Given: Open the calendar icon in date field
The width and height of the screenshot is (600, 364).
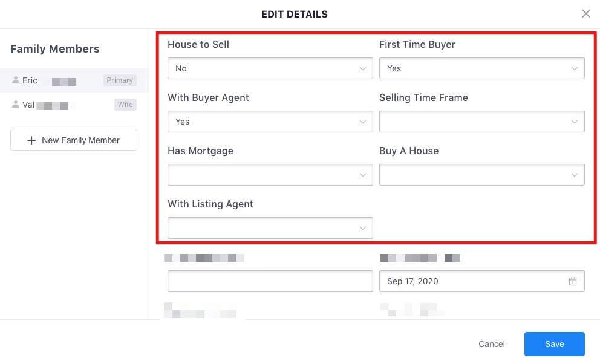Looking at the screenshot, I should (x=572, y=281).
